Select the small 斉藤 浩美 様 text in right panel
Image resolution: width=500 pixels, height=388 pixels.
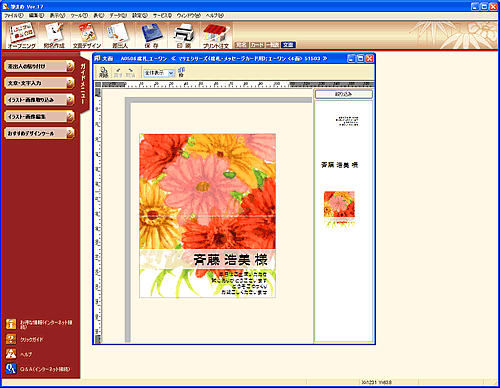[339, 165]
